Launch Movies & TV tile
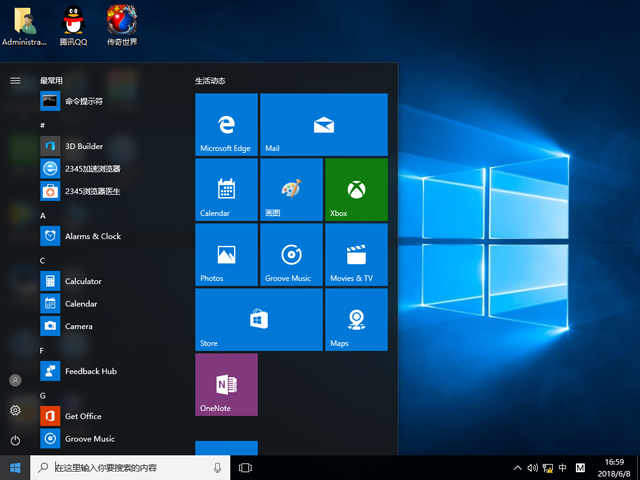 [356, 255]
